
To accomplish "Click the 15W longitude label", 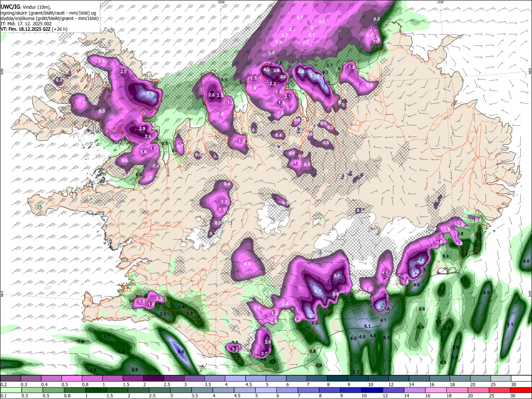I will (440, 2).
